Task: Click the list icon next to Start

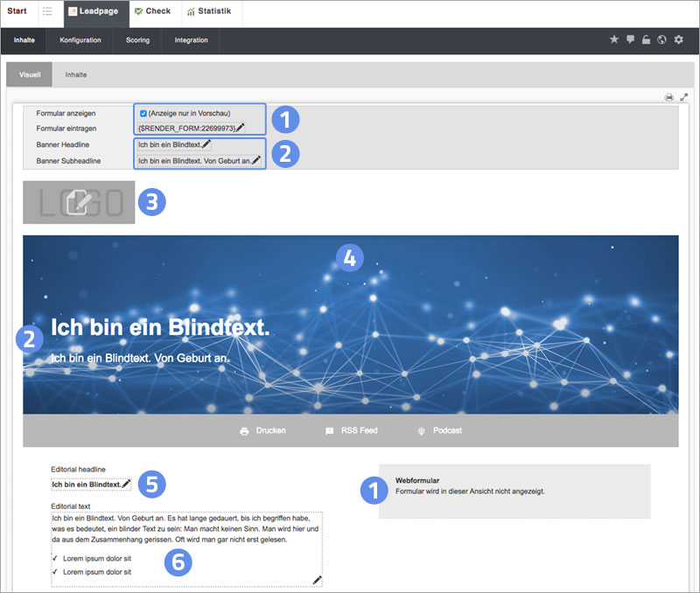Action: [x=47, y=11]
